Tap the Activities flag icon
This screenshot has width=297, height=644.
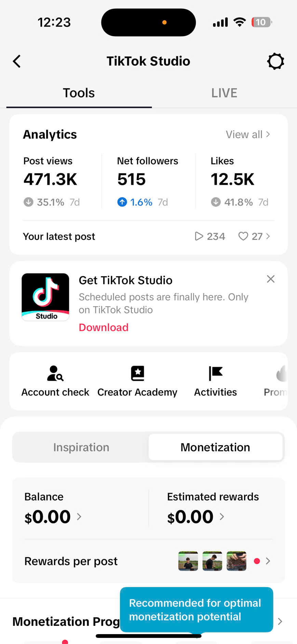pyautogui.click(x=216, y=373)
